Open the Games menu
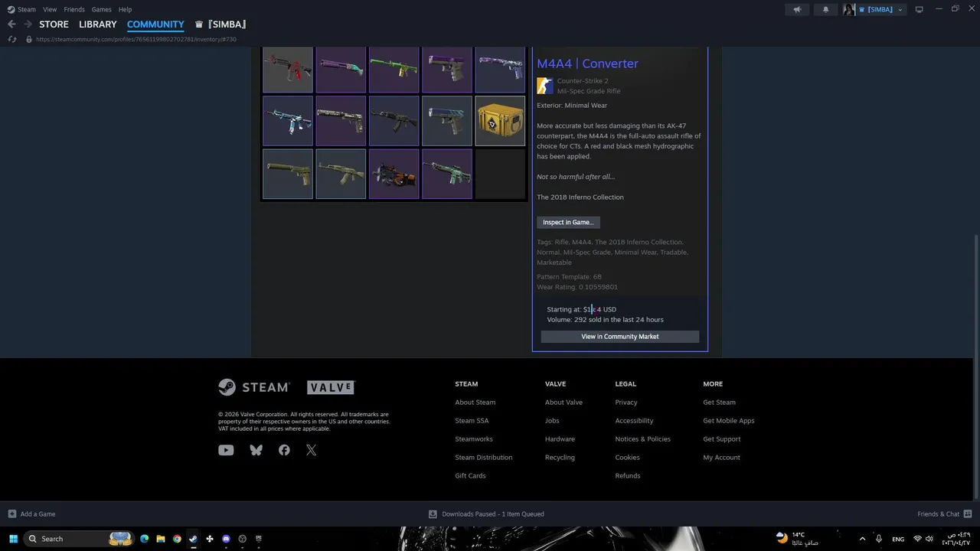This screenshot has width=980, height=551. [101, 9]
